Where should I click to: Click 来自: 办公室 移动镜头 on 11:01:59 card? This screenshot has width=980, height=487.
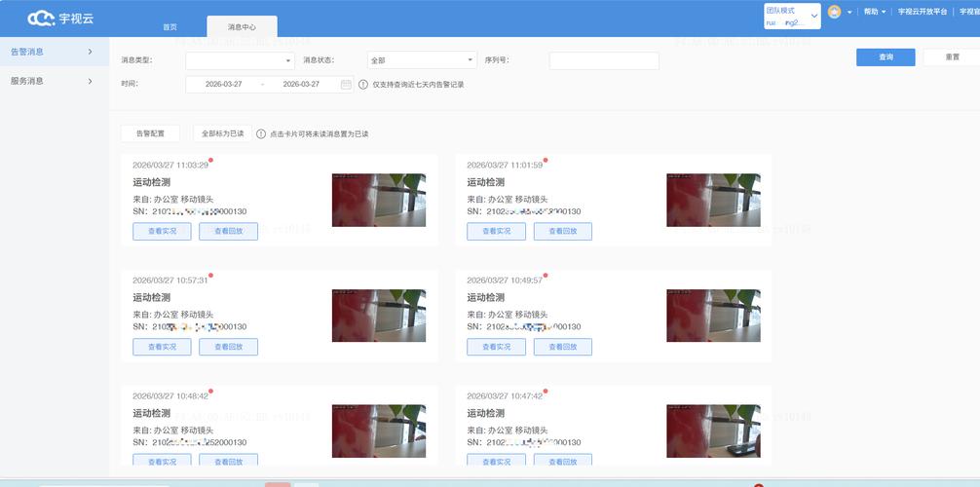tap(508, 200)
